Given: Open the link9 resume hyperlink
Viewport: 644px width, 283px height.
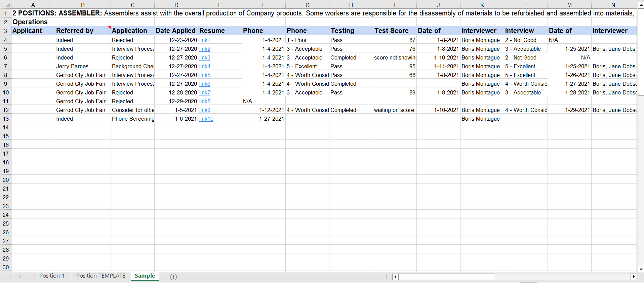Looking at the screenshot, I should 205,110.
